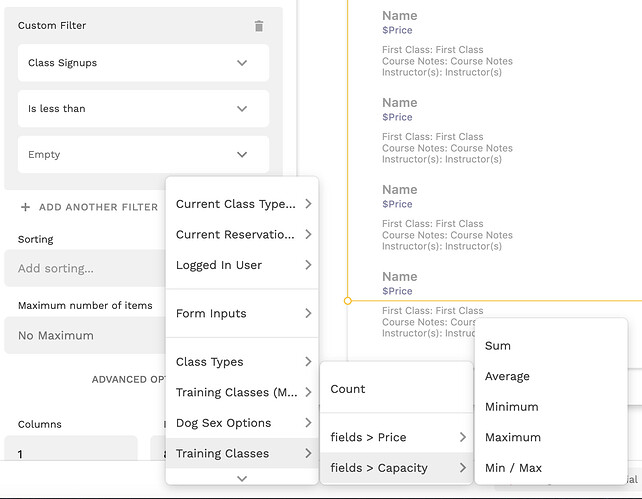Delete the custom filter with trash icon
Image resolution: width=642 pixels, height=499 pixels.
coord(259,26)
